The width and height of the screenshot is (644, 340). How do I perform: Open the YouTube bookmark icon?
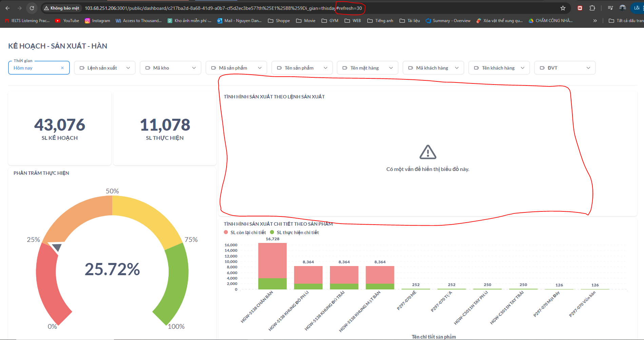tap(57, 20)
